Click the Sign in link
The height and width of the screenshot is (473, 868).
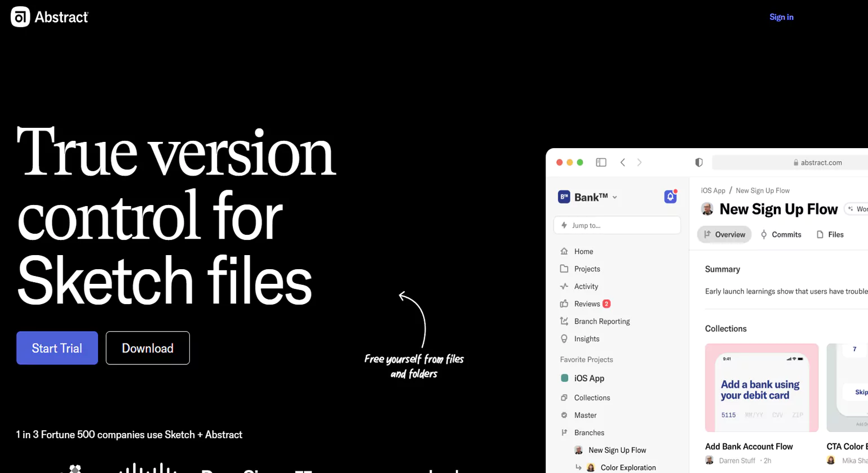point(781,17)
